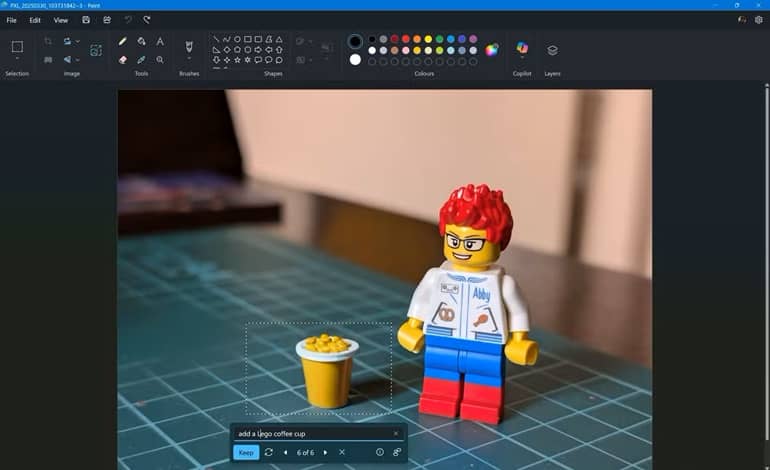Expand the Flip dropdown arrow

click(x=78, y=59)
